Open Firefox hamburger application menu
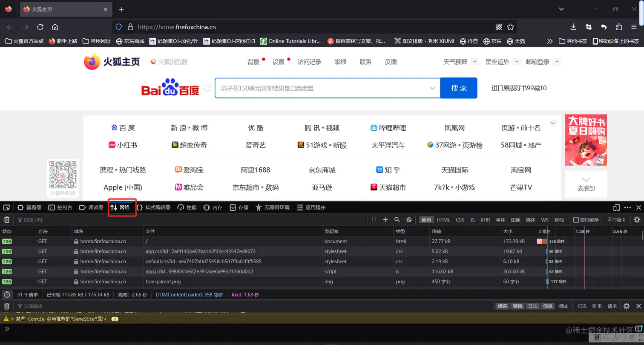This screenshot has width=644, height=345. (634, 27)
